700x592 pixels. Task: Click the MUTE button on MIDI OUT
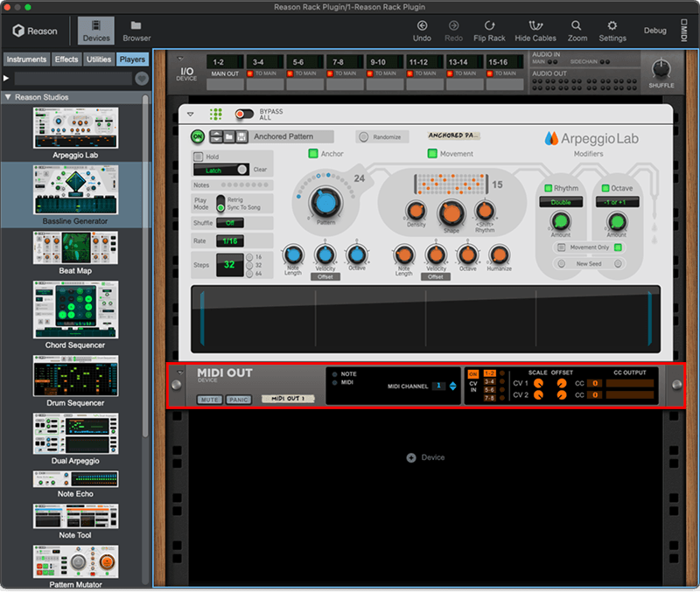[x=209, y=400]
